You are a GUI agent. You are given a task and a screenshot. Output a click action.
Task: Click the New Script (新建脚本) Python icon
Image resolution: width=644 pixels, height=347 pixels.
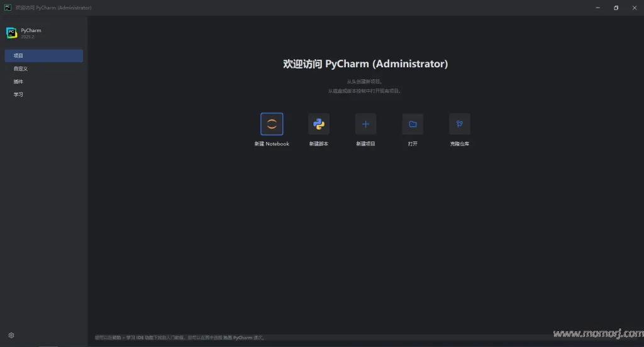click(x=319, y=124)
